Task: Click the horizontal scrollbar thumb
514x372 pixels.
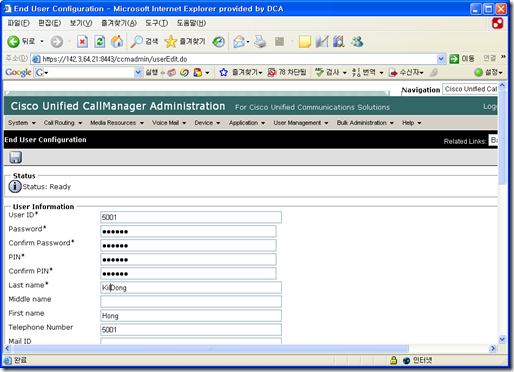Action: pyautogui.click(x=210, y=348)
